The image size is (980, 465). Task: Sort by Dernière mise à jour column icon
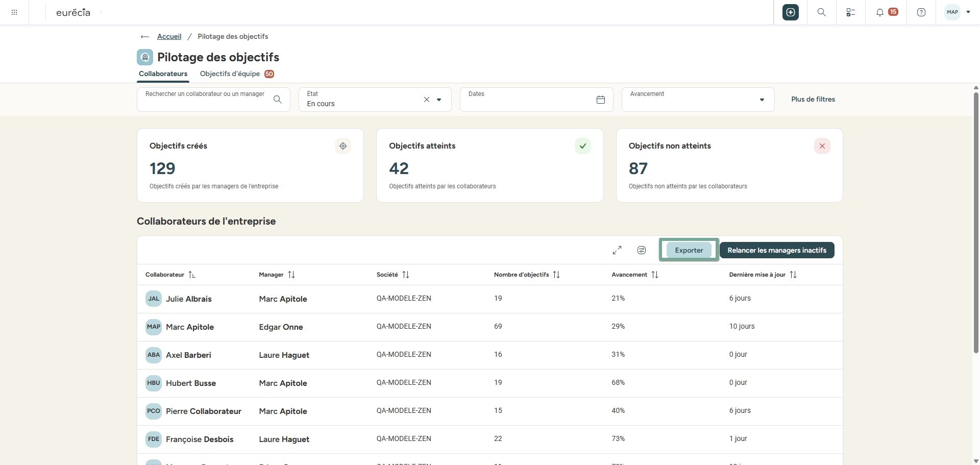pos(793,275)
